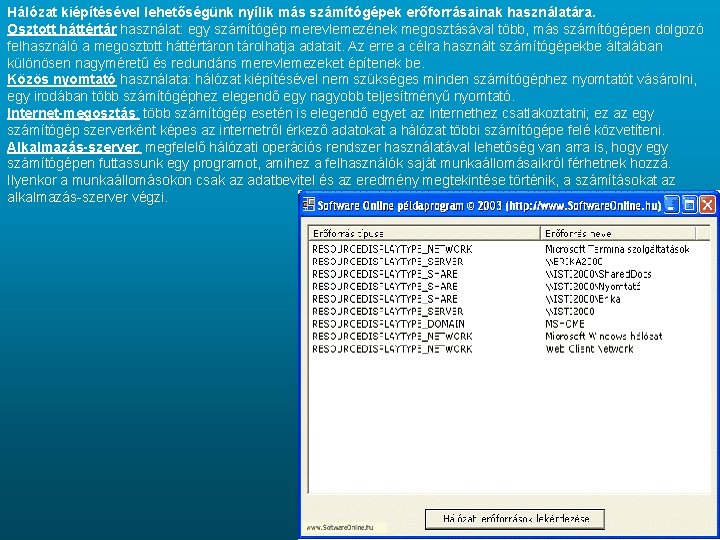Click the bold slide title starting Hálózat kiépítésével
Viewport: 720px width, 540px height.
click(301, 12)
